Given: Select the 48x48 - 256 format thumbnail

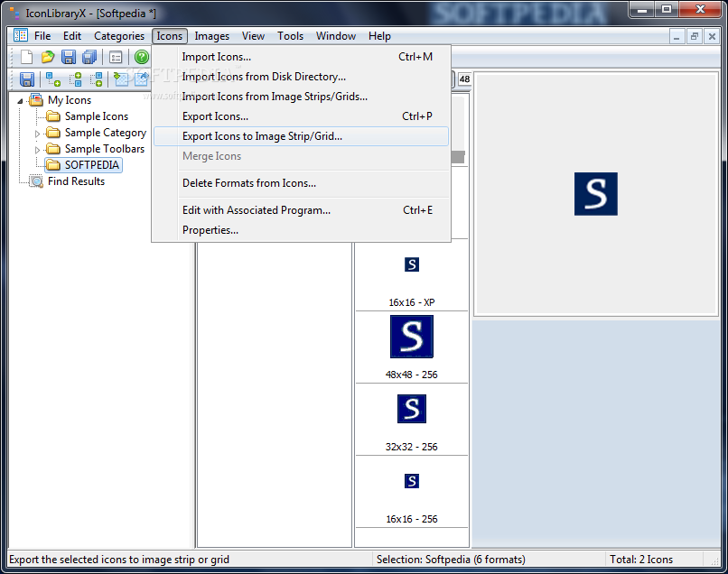Looking at the screenshot, I should coord(412,347).
